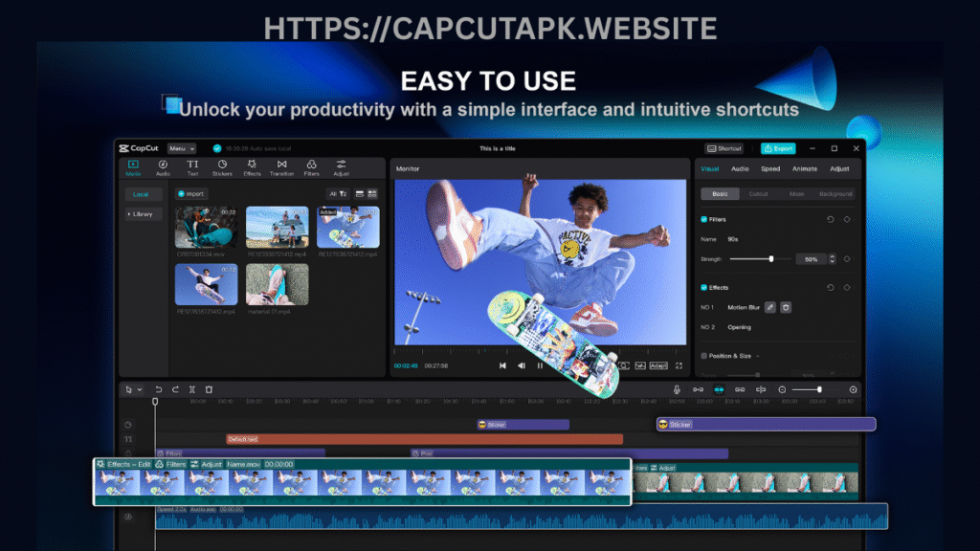This screenshot has width=980, height=551.
Task: Open the Media panel
Action: 133,167
